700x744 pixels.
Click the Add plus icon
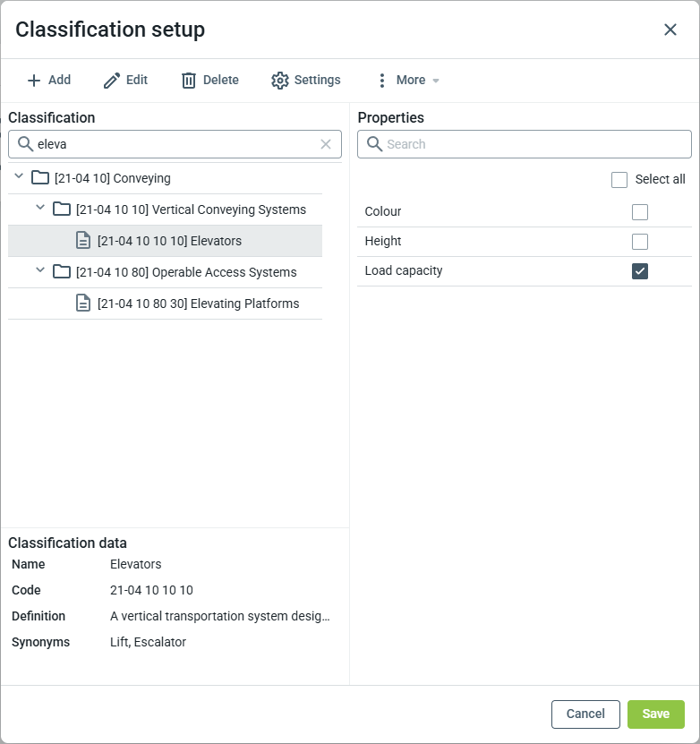34,81
